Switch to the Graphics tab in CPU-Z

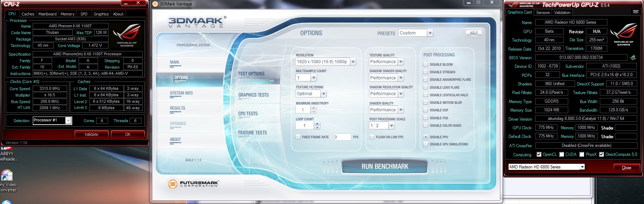coord(101,14)
